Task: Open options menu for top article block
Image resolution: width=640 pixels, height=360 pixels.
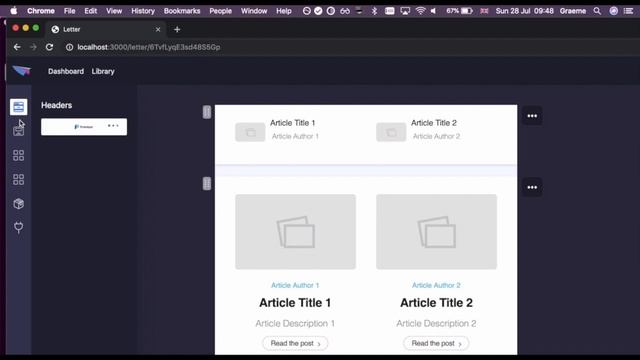Action: 532,116
